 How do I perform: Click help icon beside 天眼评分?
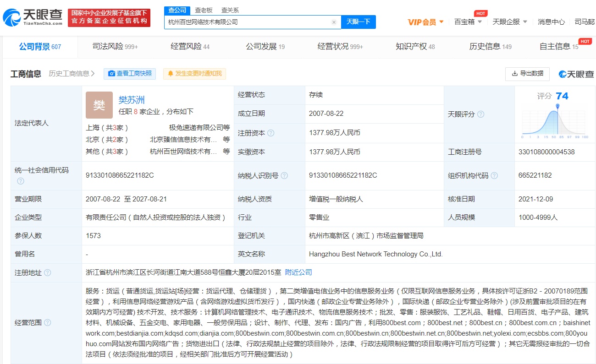(480, 114)
